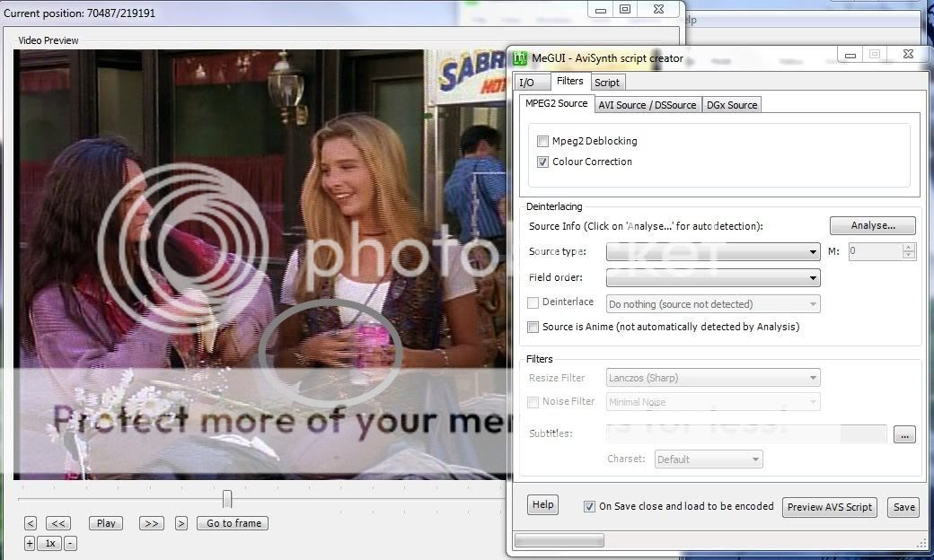Screen dimensions: 934x560
Task: Open the Resize Filter Lanczos (Sharp) dropdown
Action: [x=713, y=378]
